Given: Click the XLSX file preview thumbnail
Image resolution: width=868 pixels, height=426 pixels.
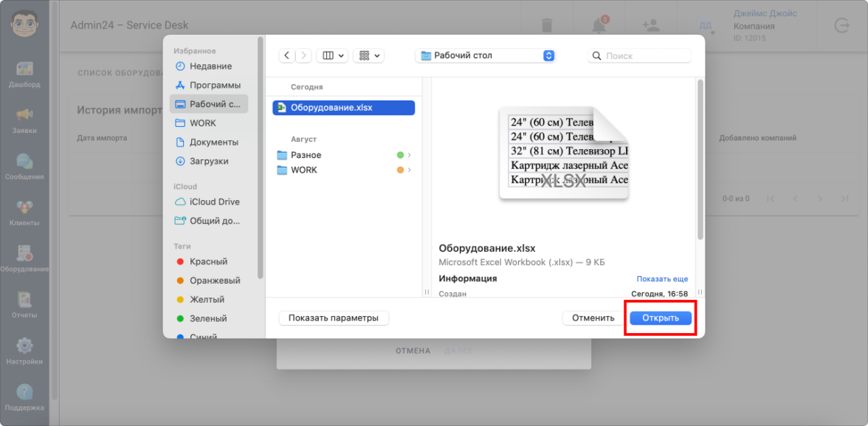Looking at the screenshot, I should click(x=564, y=154).
